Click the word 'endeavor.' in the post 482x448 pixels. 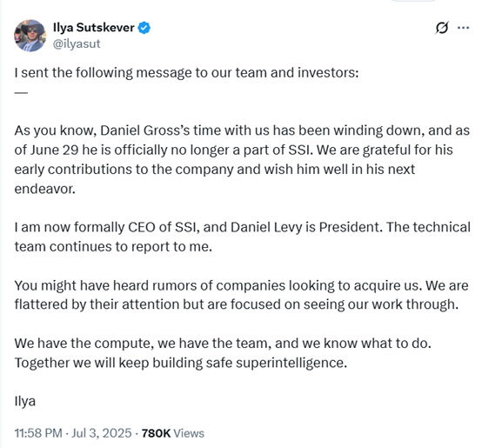(45, 189)
